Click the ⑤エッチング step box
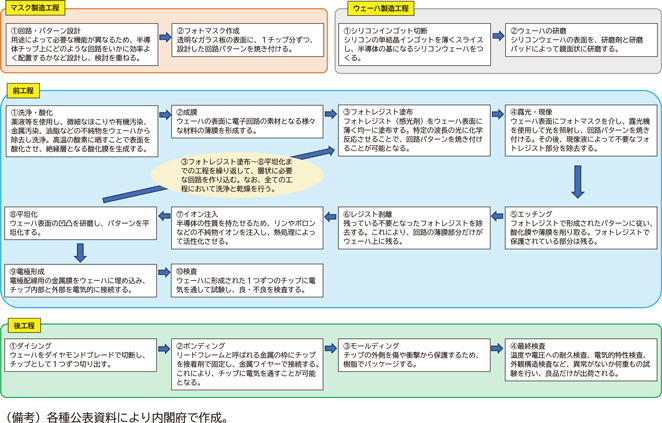 581,228
